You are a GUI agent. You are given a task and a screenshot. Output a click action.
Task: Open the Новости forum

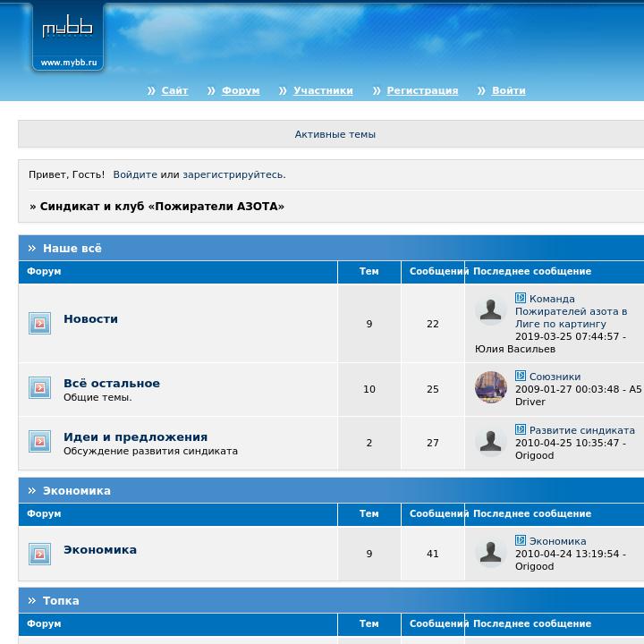coord(90,318)
